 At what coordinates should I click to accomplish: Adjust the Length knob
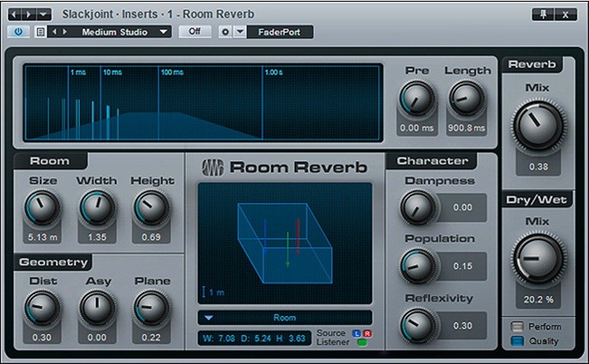(x=467, y=99)
